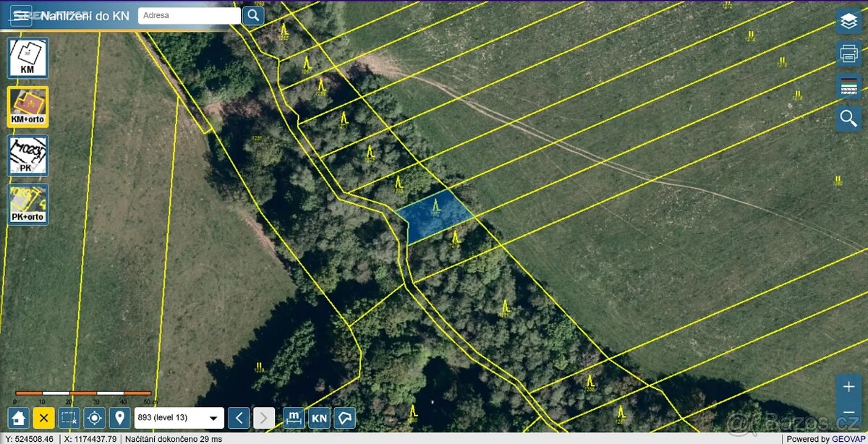Switch to the PK map layer
Viewport: 868px width, 444px height.
(28, 155)
